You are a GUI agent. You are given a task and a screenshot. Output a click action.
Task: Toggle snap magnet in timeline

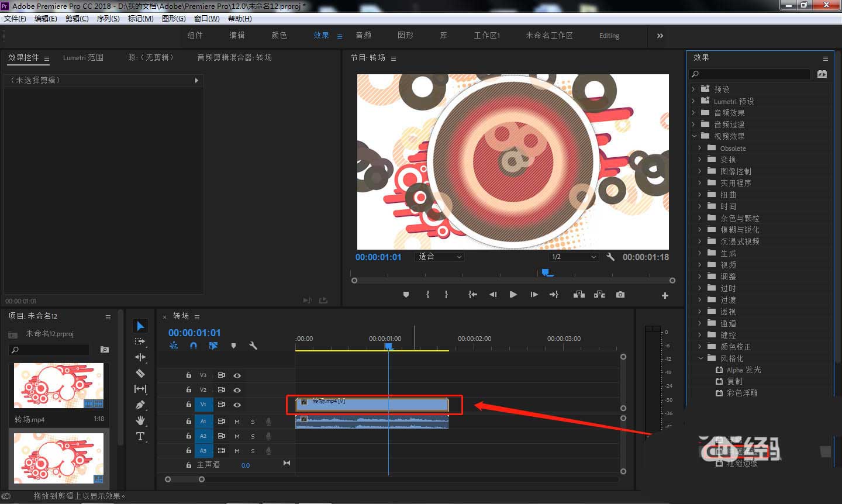click(194, 346)
